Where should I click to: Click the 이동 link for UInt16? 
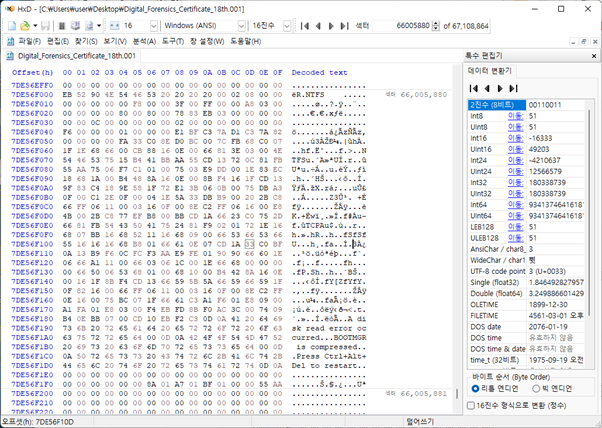tap(516, 149)
